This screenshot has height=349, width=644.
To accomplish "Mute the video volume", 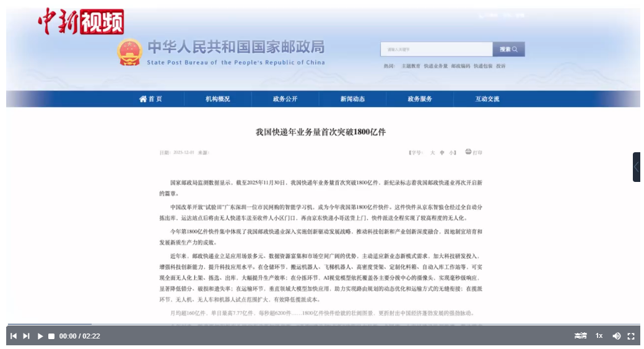I will coord(617,336).
